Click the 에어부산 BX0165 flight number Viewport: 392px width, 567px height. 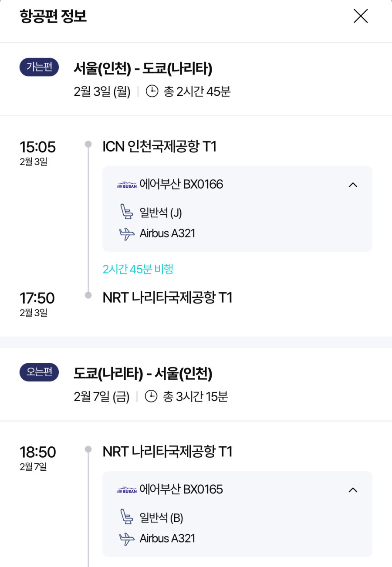181,490
